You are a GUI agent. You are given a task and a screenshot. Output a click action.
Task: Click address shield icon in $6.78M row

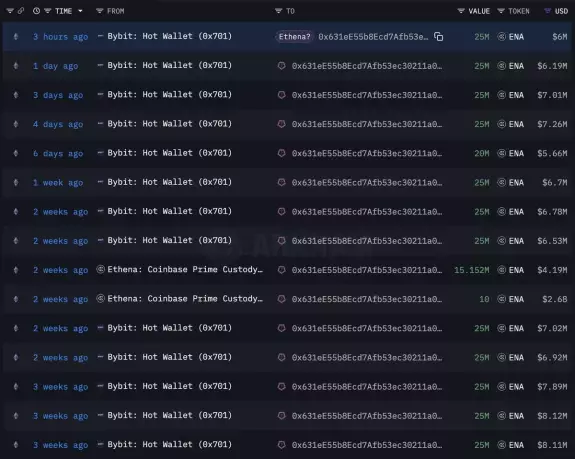coord(281,212)
